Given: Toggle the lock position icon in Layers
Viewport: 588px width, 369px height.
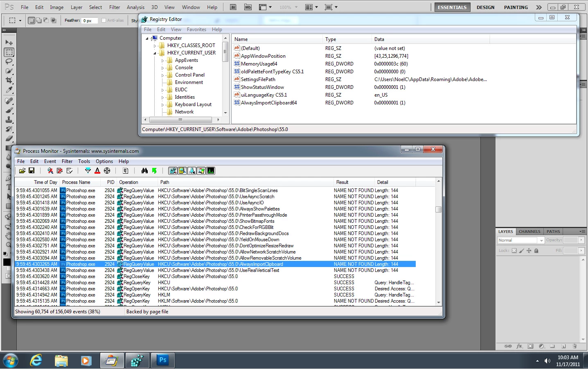Looking at the screenshot, I should [x=529, y=251].
